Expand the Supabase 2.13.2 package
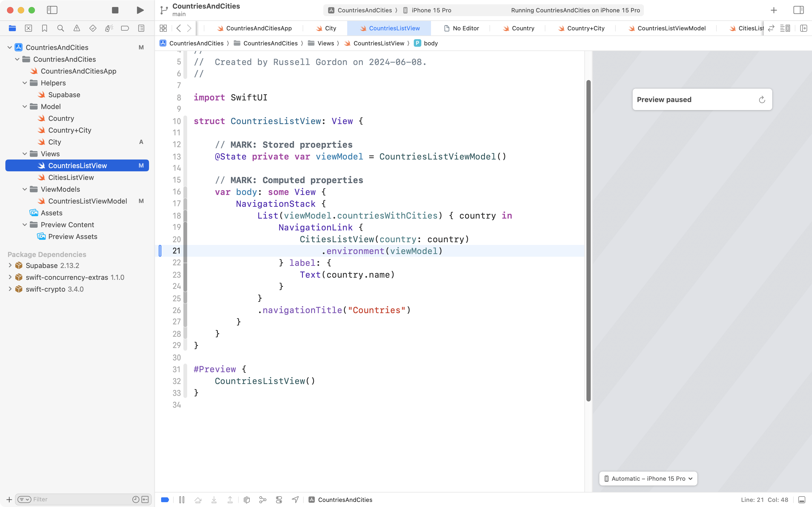Viewport: 812px width, 507px height. 10,265
